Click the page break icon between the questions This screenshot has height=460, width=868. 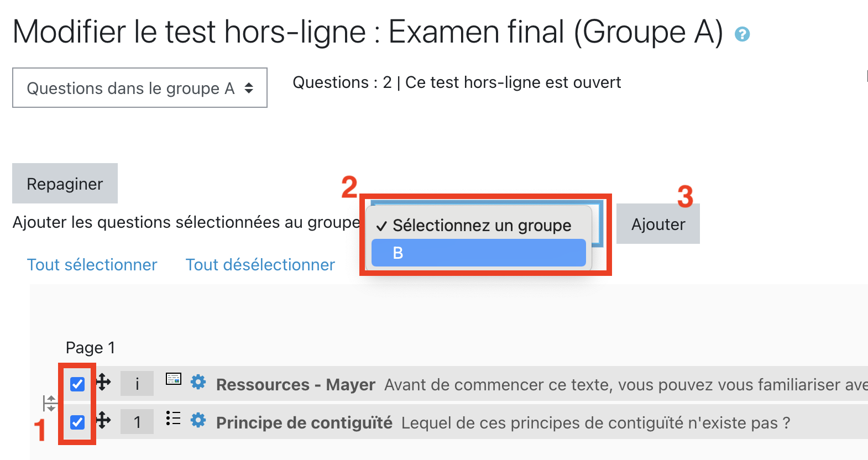click(50, 403)
